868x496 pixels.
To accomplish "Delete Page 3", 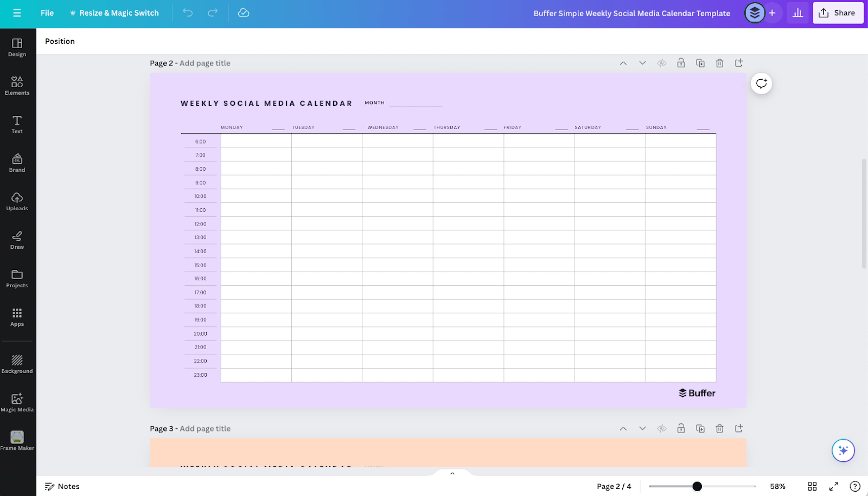I will [719, 428].
